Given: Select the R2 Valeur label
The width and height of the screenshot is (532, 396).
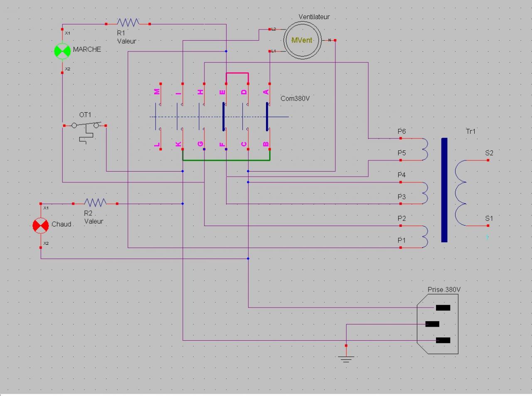Looking at the screenshot, I should click(94, 217).
